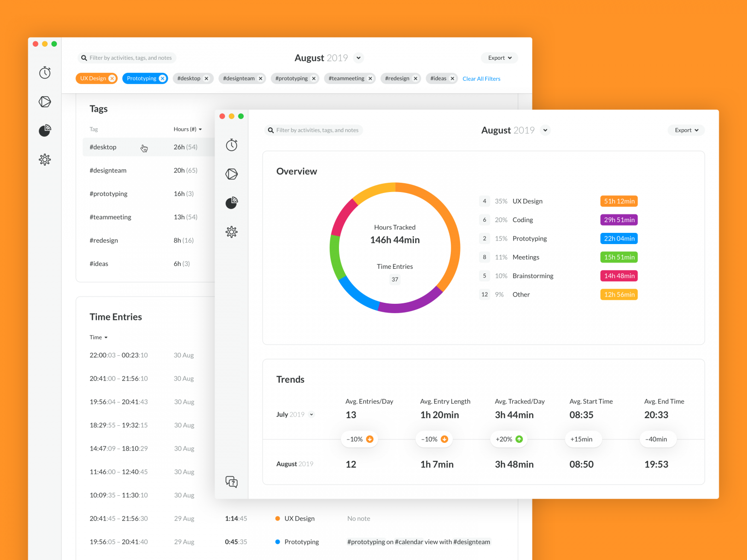Open the August 2019 month dropdown in front window
The height and width of the screenshot is (560, 747).
click(x=545, y=130)
